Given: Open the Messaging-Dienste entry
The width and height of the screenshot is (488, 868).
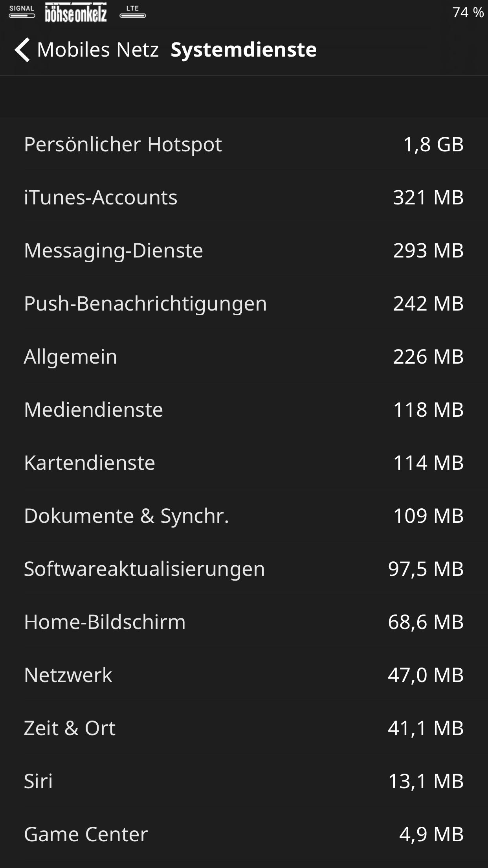Looking at the screenshot, I should click(x=244, y=250).
